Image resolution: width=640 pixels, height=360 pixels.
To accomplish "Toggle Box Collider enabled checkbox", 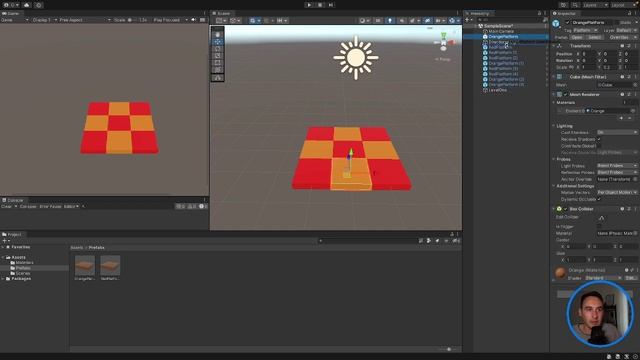I will pyautogui.click(x=565, y=209).
